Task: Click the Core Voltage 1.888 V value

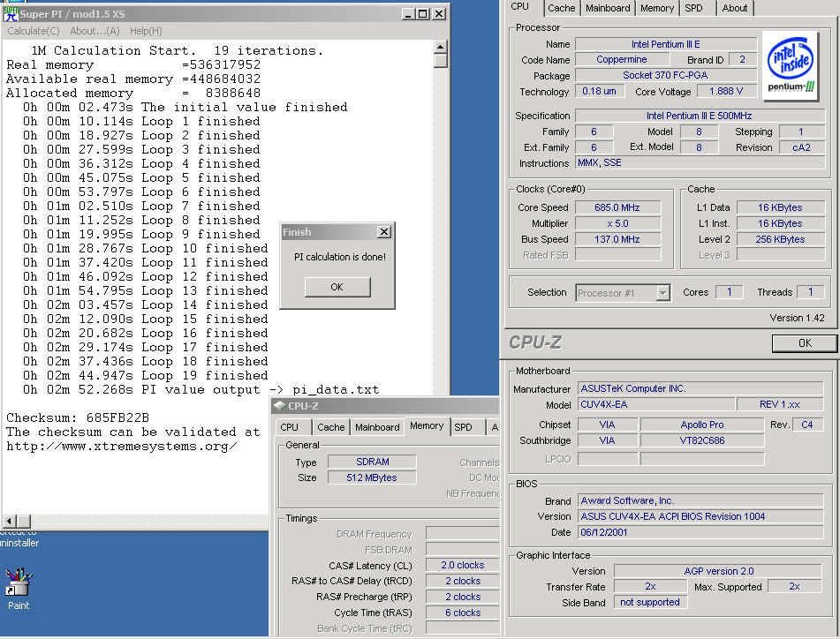Action: [x=726, y=92]
